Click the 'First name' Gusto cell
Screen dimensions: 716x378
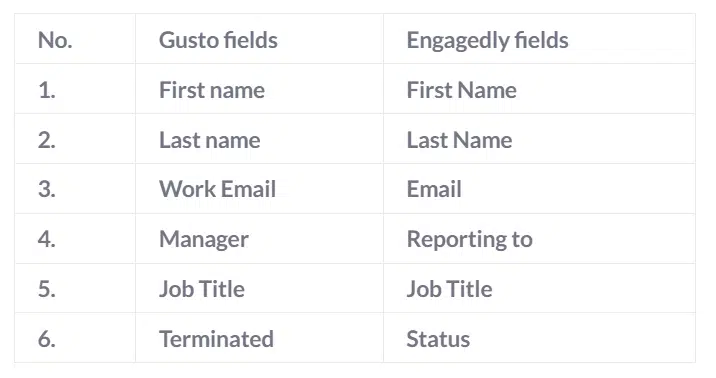coord(259,89)
